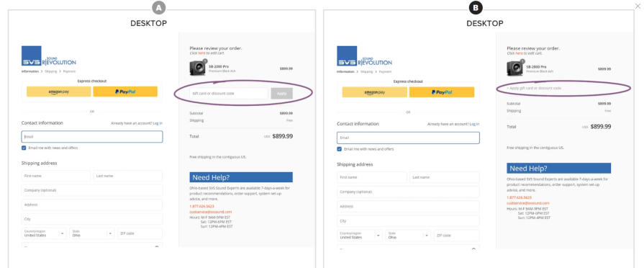
Task: Click SB-2000 Pro product thumbnail in variant A
Action: [x=198, y=68]
